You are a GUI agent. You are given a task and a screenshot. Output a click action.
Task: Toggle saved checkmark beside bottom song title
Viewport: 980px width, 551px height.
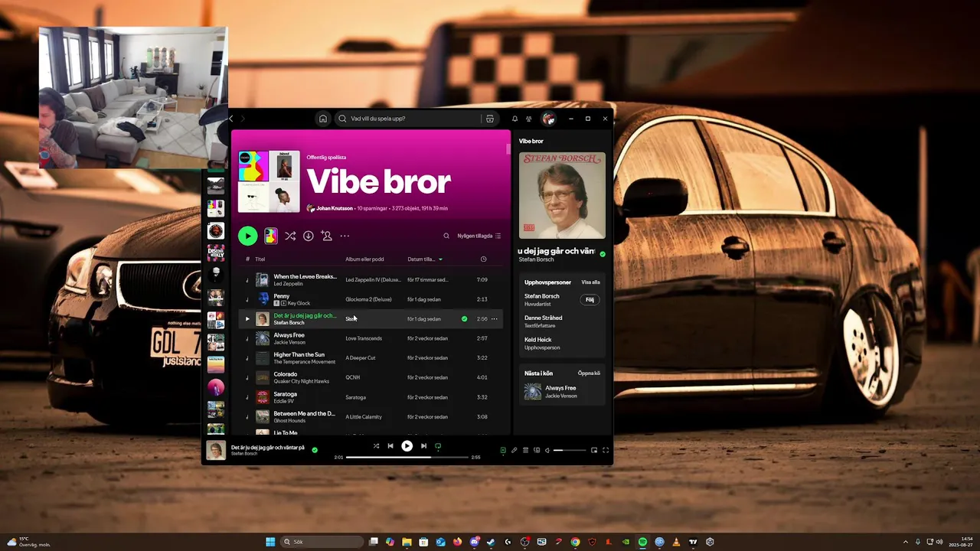pyautogui.click(x=314, y=450)
